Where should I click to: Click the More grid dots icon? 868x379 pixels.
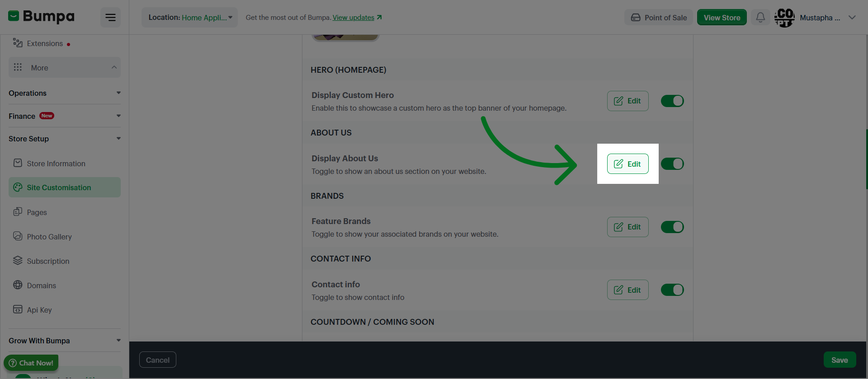point(18,67)
